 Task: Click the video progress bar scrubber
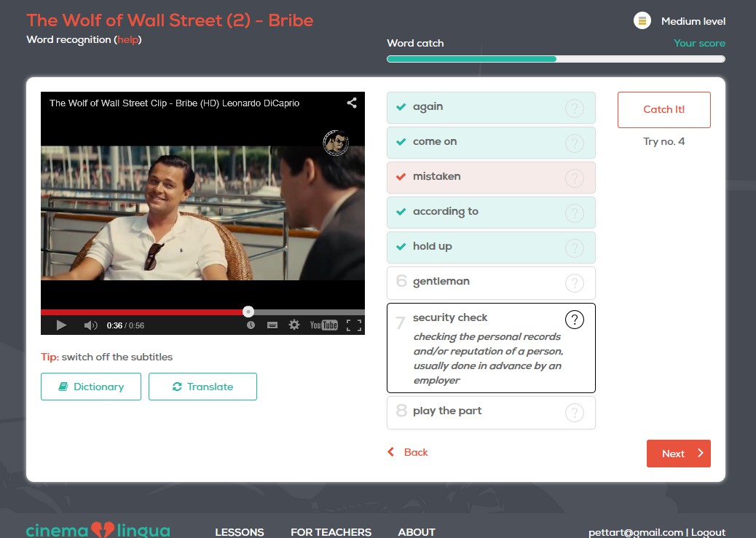[x=248, y=312]
